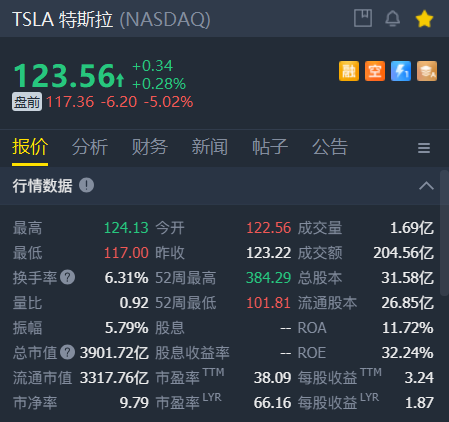This screenshot has height=422, width=449.
Task: Toggle the yellow favorite star
Action: (424, 19)
